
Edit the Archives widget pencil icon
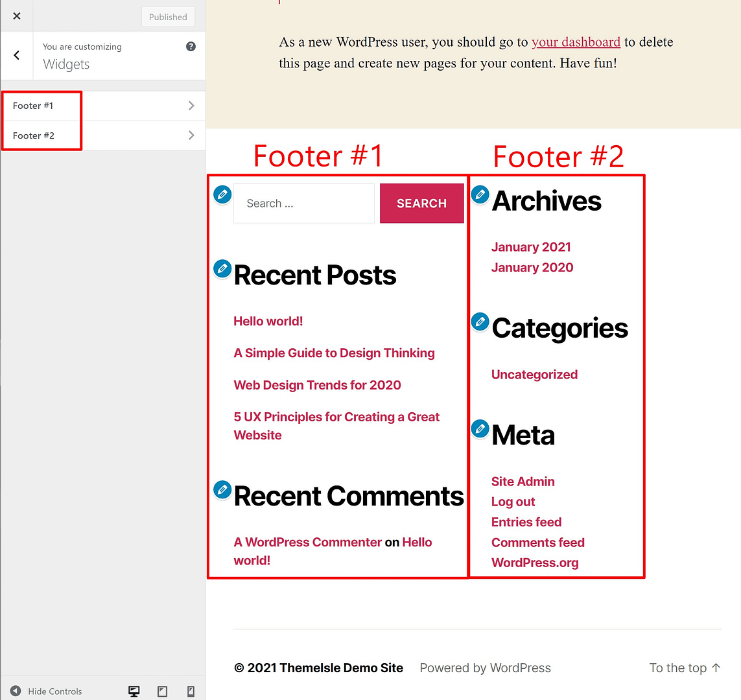coord(480,194)
